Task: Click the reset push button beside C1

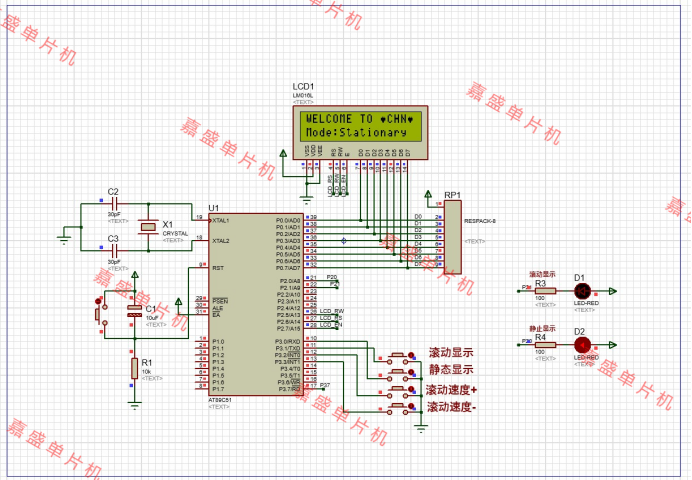Action: click(101, 314)
